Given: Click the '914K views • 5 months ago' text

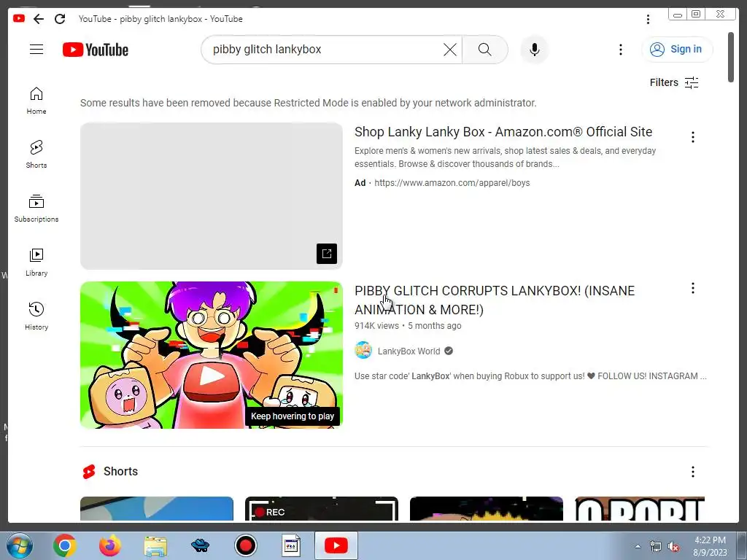Looking at the screenshot, I should tap(408, 326).
